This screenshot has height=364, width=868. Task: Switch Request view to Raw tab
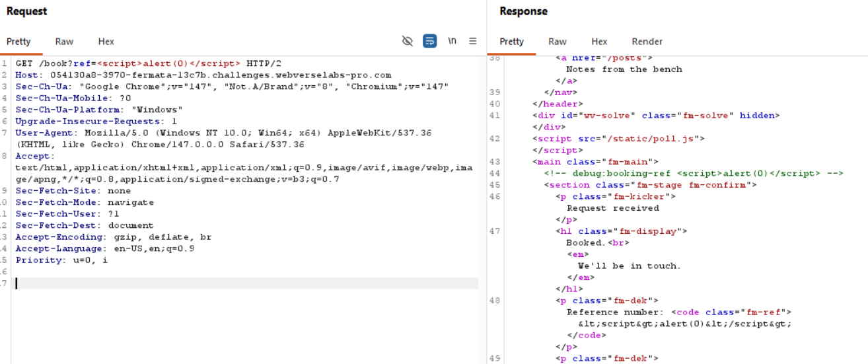tap(64, 41)
